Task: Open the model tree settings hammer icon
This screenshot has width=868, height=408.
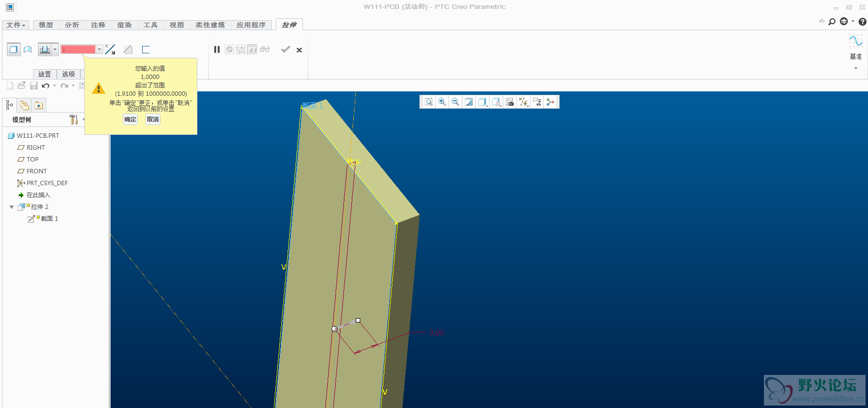Action: pyautogui.click(x=74, y=120)
